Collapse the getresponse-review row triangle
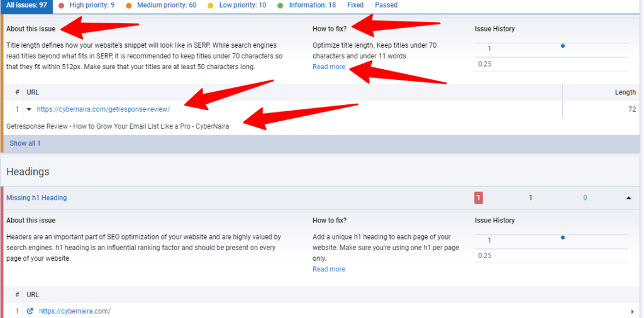This screenshot has height=318, width=644. tap(29, 109)
